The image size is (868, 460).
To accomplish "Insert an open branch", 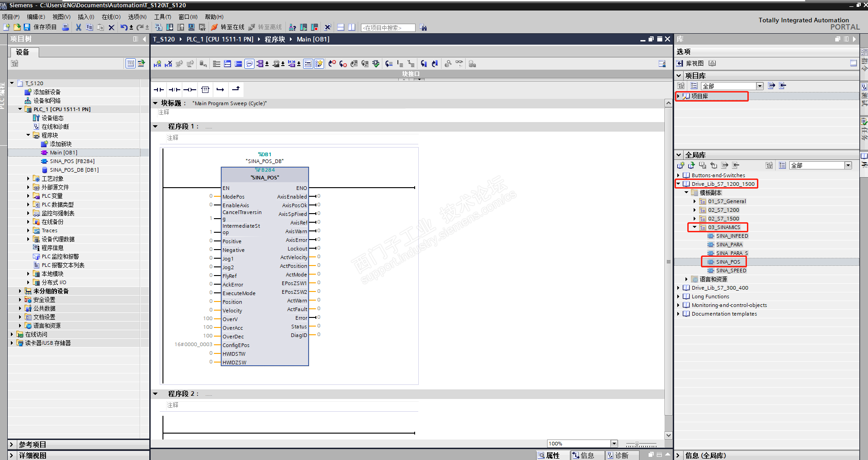I will coord(220,89).
